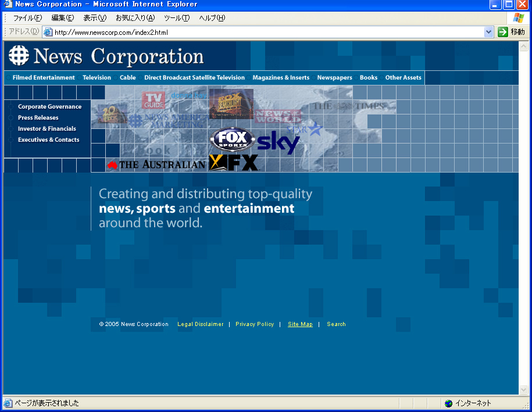Image resolution: width=532 pixels, height=412 pixels.
Task: Open the Privacy Policy link
Action: click(x=255, y=324)
